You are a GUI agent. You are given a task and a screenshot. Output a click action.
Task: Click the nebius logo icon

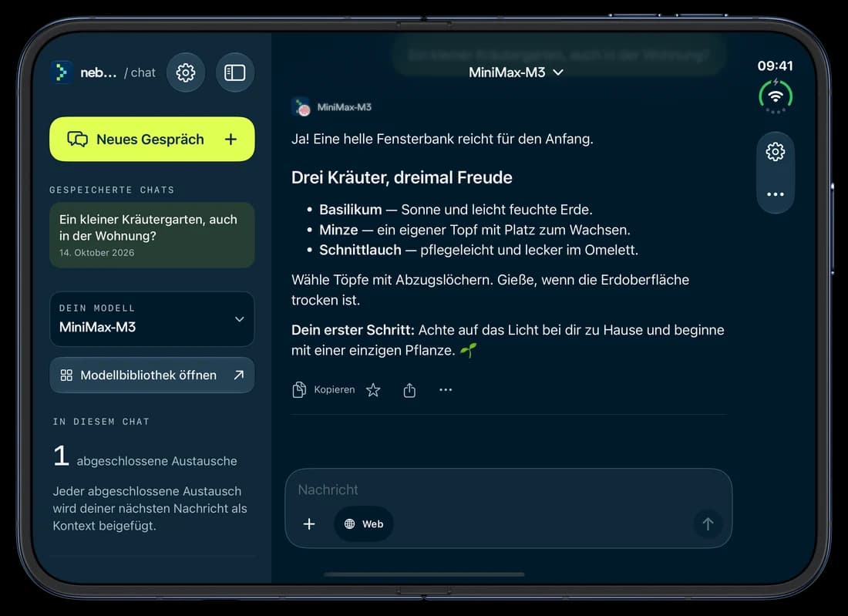pyautogui.click(x=62, y=72)
